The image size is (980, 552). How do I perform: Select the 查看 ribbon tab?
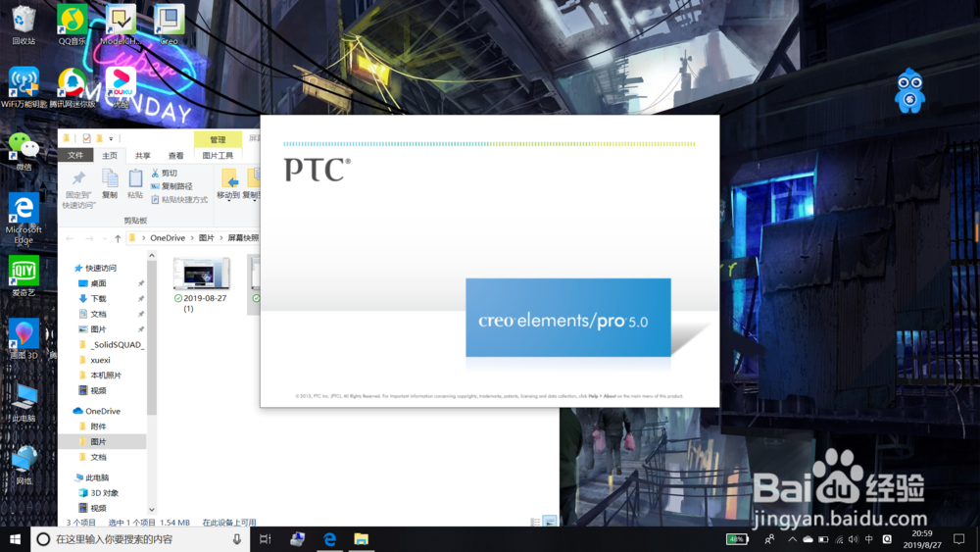(x=175, y=155)
